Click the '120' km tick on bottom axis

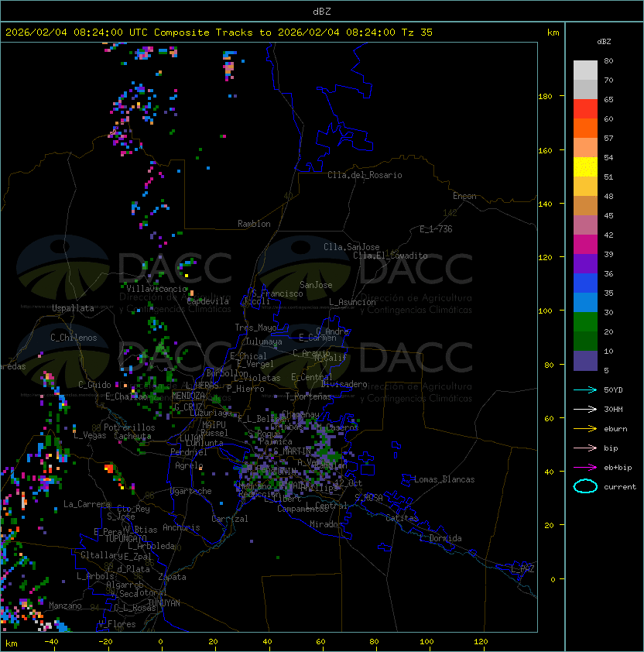point(481,642)
